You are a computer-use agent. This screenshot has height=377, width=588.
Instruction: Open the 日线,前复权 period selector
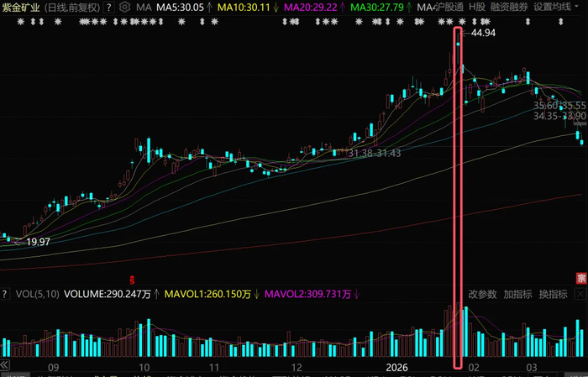click(72, 7)
